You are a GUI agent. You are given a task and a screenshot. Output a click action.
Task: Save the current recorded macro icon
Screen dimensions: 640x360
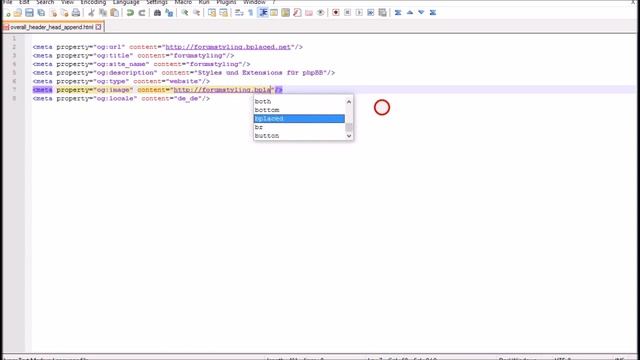pyautogui.click(x=382, y=13)
